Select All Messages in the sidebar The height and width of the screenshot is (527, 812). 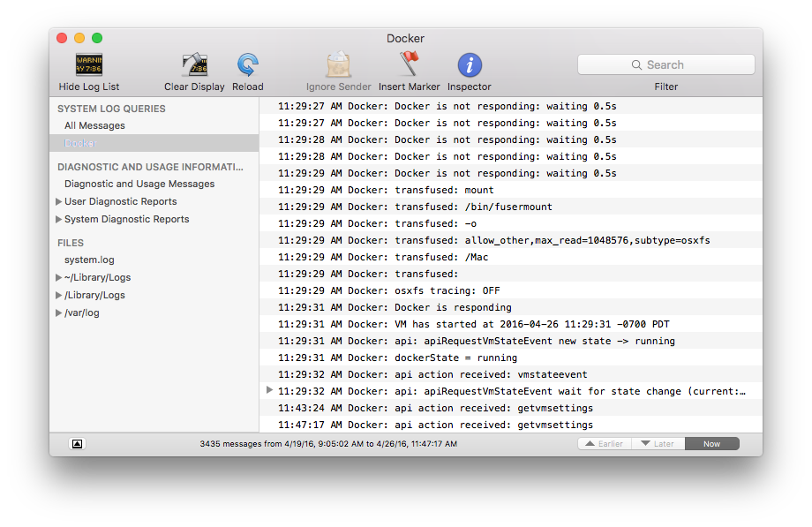tap(93, 125)
